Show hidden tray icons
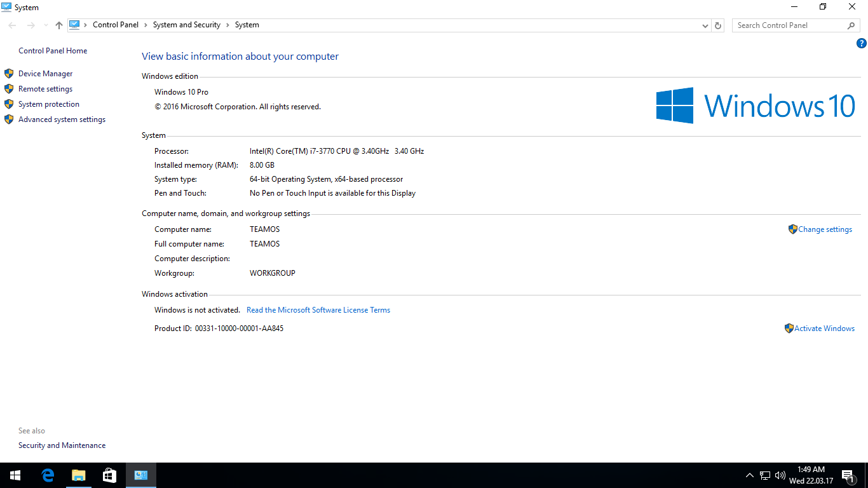Image resolution: width=868 pixels, height=488 pixels. pos(750,475)
